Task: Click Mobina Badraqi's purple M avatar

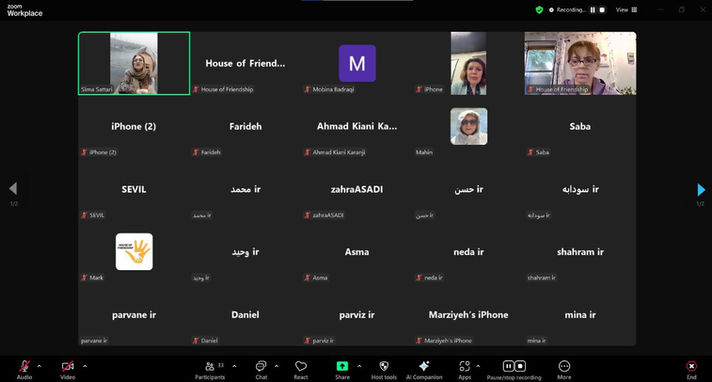Action: (x=357, y=63)
